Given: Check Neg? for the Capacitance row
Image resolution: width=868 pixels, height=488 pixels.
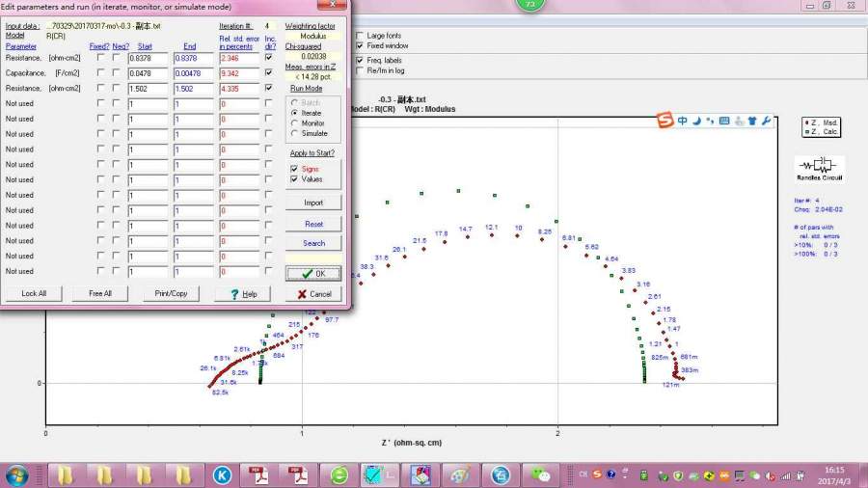Looking at the screenshot, I should [116, 72].
